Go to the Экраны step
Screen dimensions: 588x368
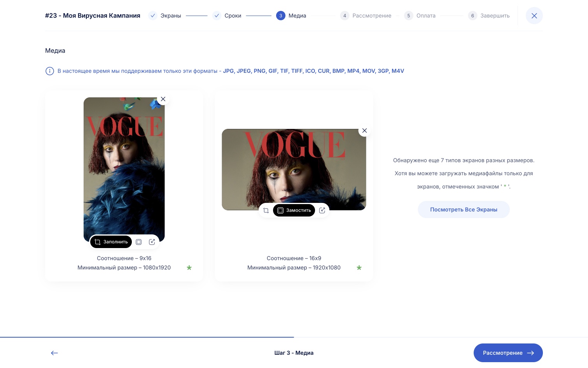165,16
